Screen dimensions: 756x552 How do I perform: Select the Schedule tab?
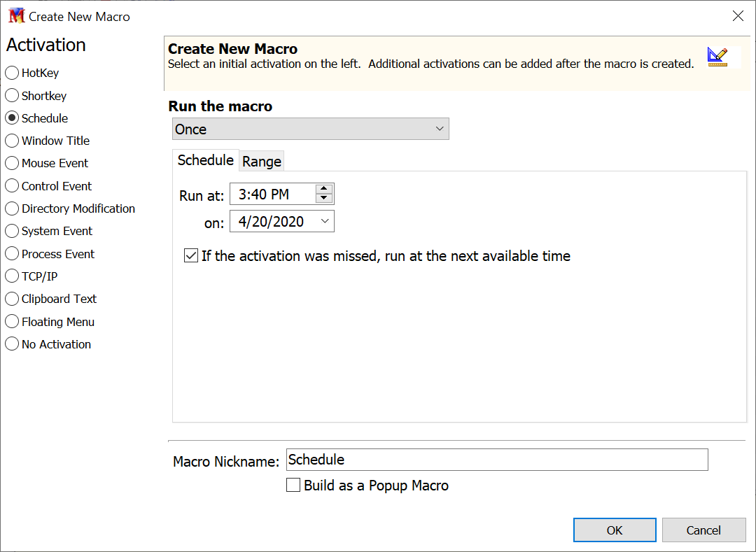[x=205, y=160]
